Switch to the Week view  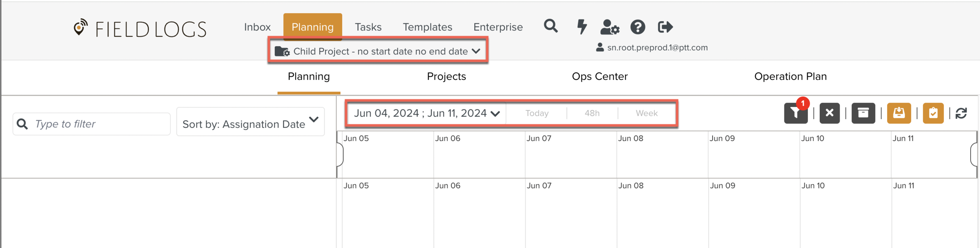(646, 113)
